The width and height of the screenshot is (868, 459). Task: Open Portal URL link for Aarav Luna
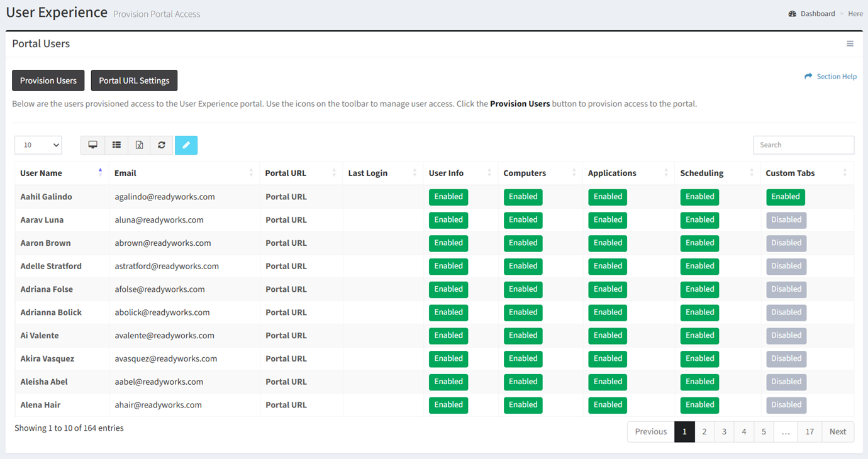point(286,220)
